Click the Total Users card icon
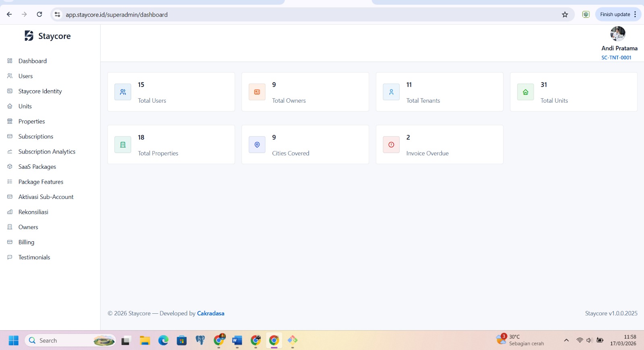The image size is (644, 350). pyautogui.click(x=123, y=92)
